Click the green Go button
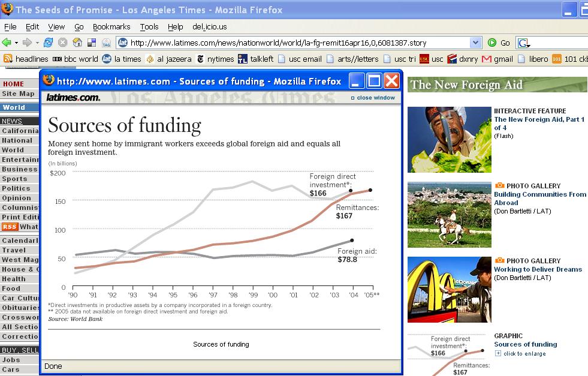Image resolution: width=588 pixels, height=376 pixels. 499,43
